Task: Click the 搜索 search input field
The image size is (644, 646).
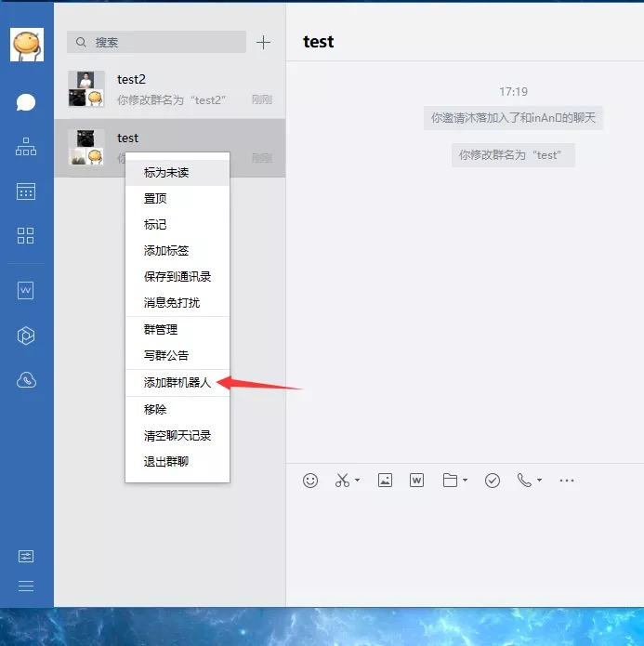Action: pyautogui.click(x=158, y=42)
